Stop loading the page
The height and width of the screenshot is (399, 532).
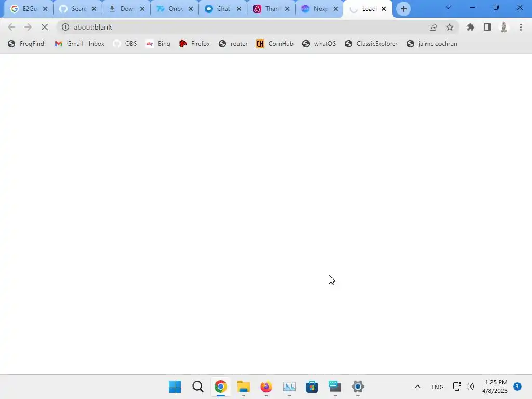coord(45,27)
